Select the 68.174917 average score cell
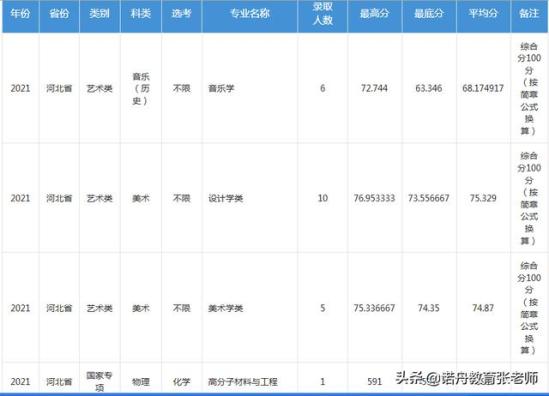Viewport: 549px width, 396px height. [x=483, y=89]
